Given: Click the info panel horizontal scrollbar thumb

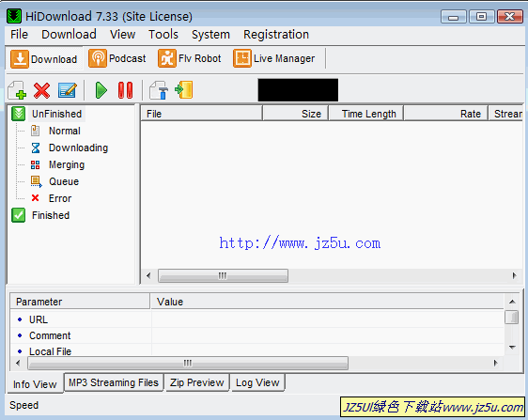Looking at the screenshot, I should [188, 363].
